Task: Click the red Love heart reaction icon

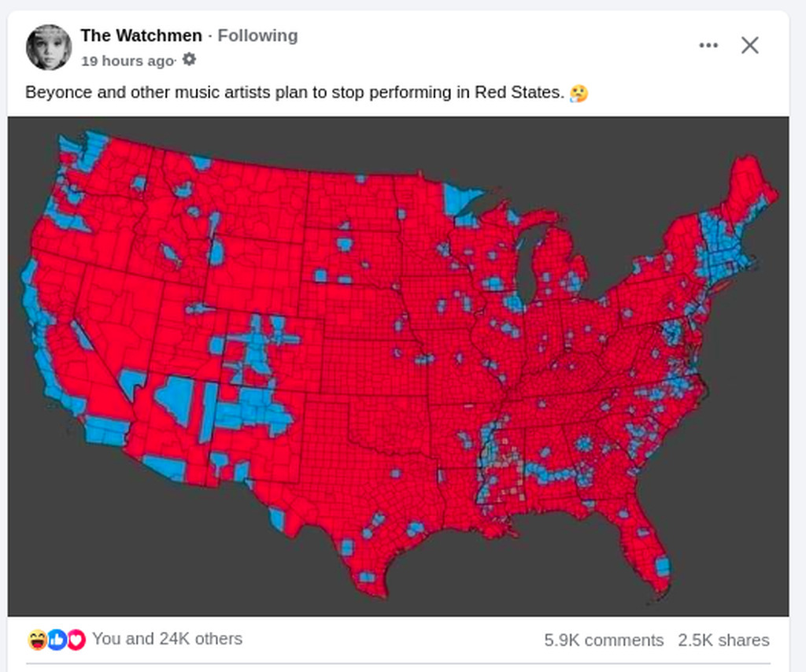Action: click(76, 640)
